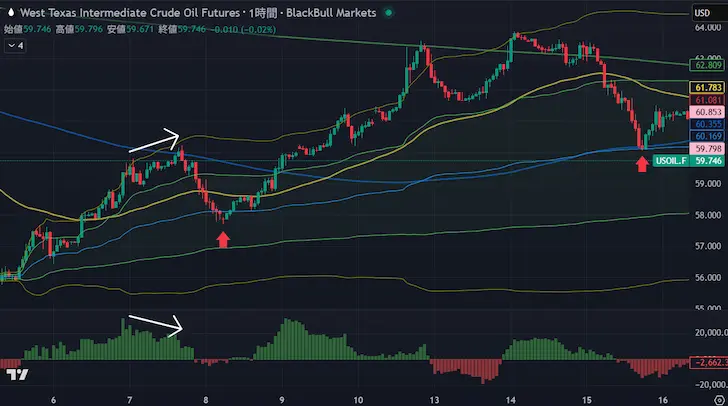The width and height of the screenshot is (728, 406).
Task: Click the oil drop symbol icon
Action: pos(10,13)
